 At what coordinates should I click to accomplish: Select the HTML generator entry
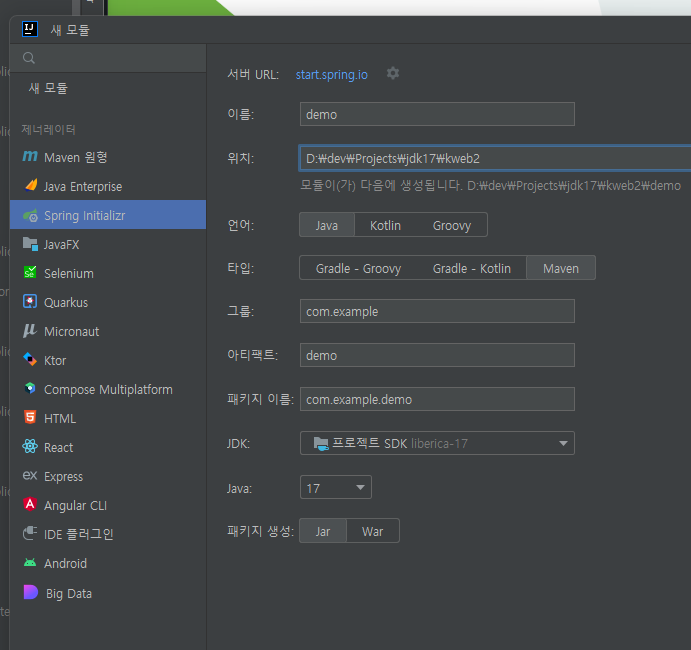[108, 418]
